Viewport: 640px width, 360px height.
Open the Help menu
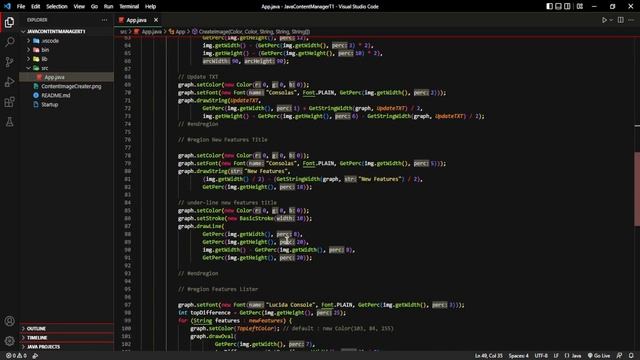pos(151,7)
